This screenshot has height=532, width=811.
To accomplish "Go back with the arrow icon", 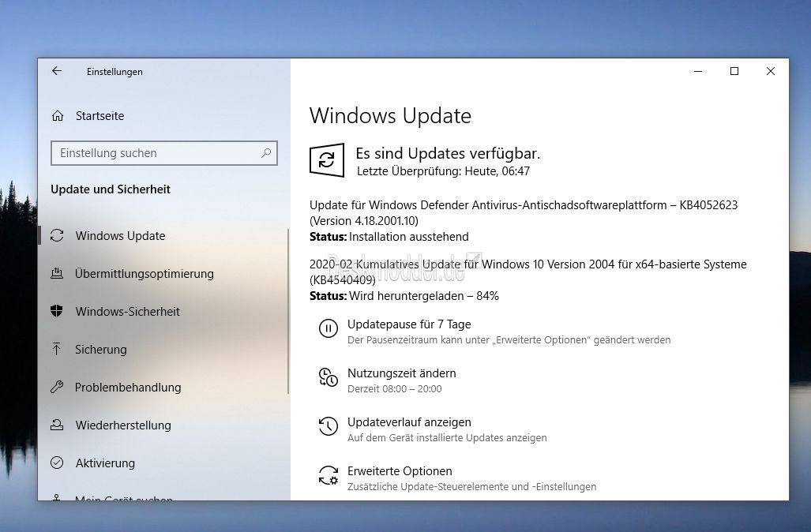I will pyautogui.click(x=57, y=71).
